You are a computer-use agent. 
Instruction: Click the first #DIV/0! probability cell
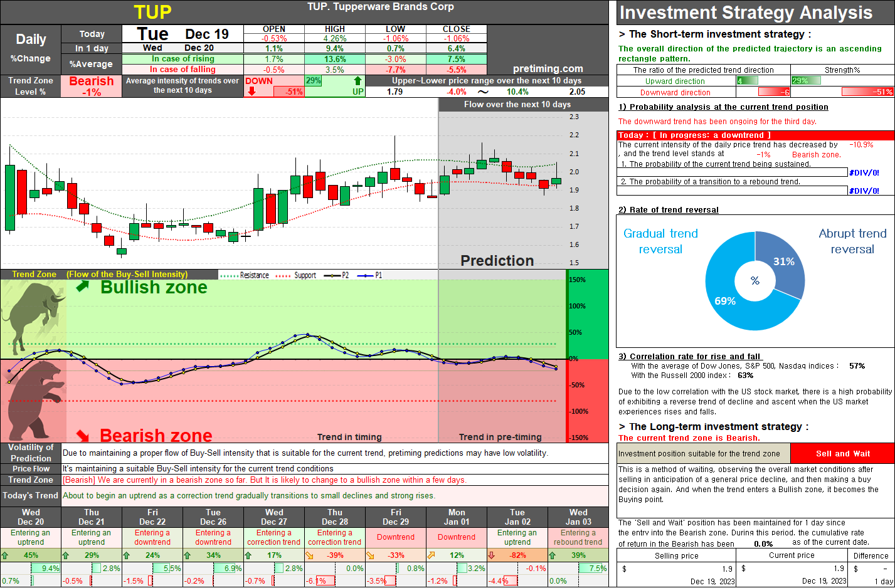(x=864, y=172)
